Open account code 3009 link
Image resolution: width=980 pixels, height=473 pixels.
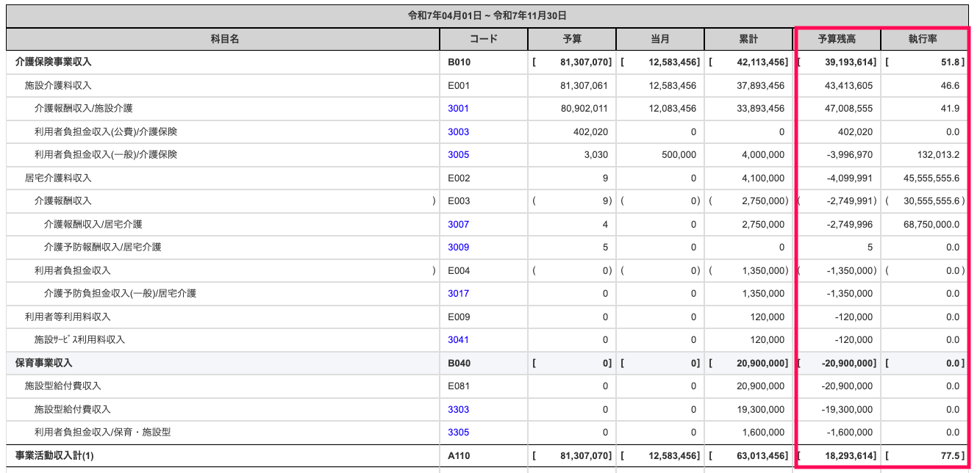pos(458,248)
